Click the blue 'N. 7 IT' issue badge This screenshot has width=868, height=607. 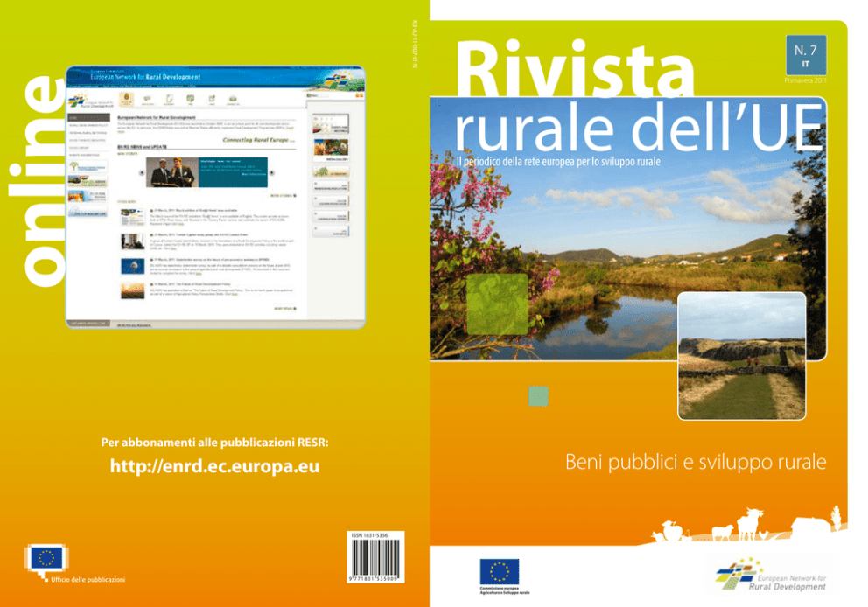(x=806, y=55)
